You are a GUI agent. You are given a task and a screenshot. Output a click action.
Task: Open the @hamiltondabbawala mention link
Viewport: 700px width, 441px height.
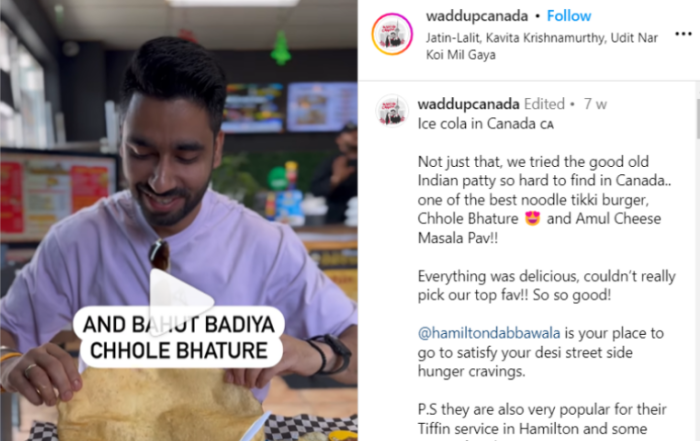point(489,333)
